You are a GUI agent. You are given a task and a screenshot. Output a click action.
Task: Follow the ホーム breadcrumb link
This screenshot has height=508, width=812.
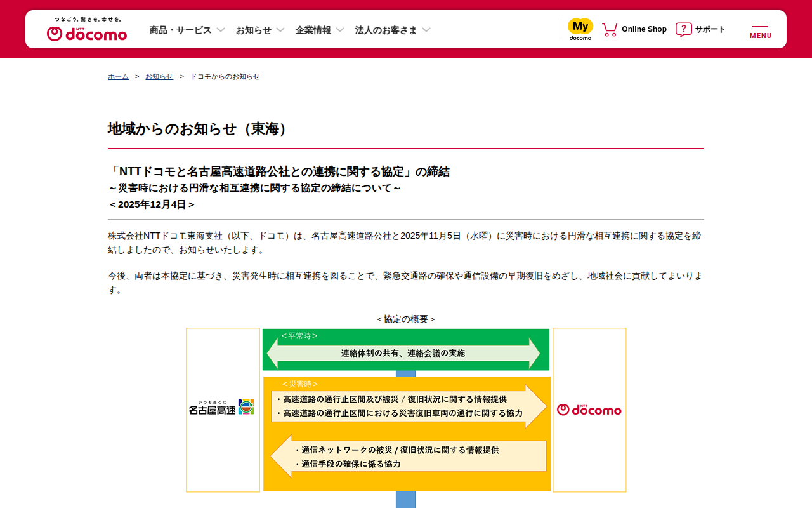[118, 76]
